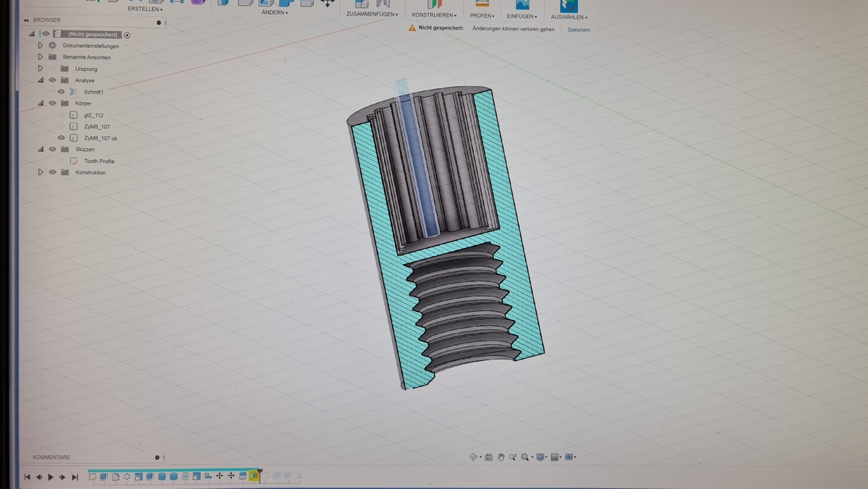The height and width of the screenshot is (489, 868).
Task: Open the AUSWÄHLEN menu
Action: coord(569,17)
